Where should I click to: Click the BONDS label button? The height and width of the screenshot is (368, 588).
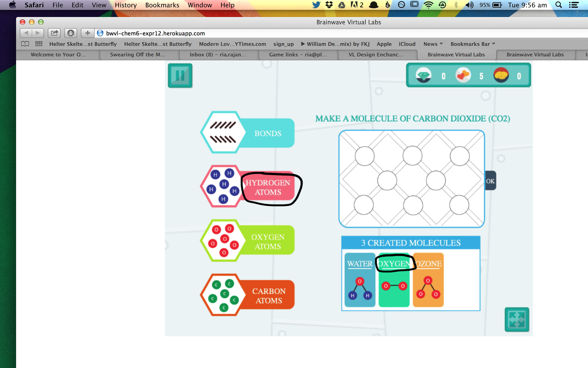pos(268,133)
